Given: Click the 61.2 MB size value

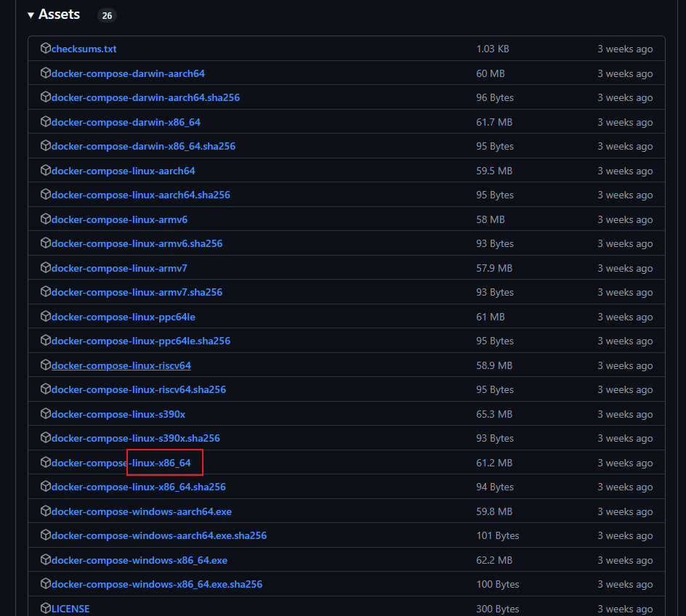Looking at the screenshot, I should point(494,463).
